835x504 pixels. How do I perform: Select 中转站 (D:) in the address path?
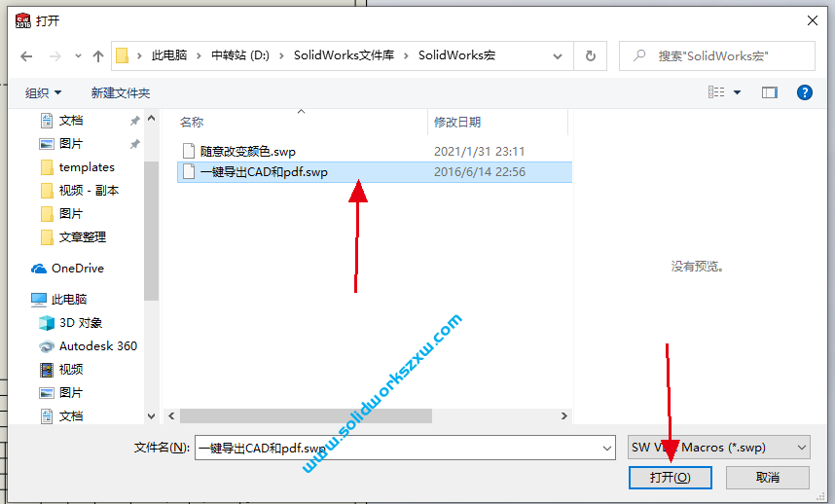(240, 55)
